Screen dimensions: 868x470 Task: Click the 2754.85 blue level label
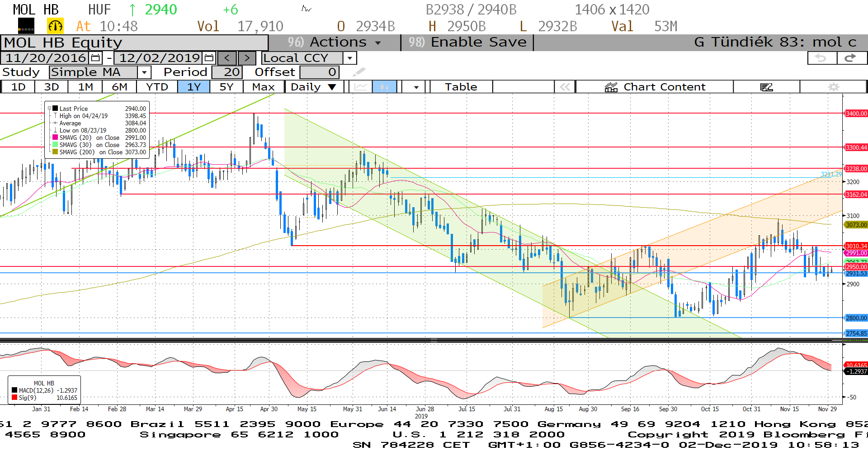[x=856, y=333]
